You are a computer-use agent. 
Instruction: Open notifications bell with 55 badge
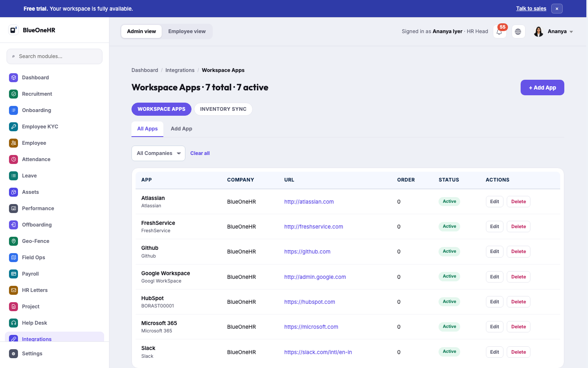pyautogui.click(x=499, y=31)
